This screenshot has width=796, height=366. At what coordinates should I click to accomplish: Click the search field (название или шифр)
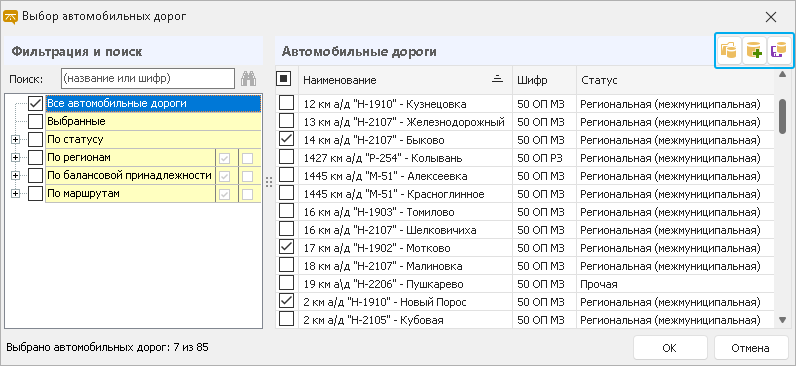point(148,79)
